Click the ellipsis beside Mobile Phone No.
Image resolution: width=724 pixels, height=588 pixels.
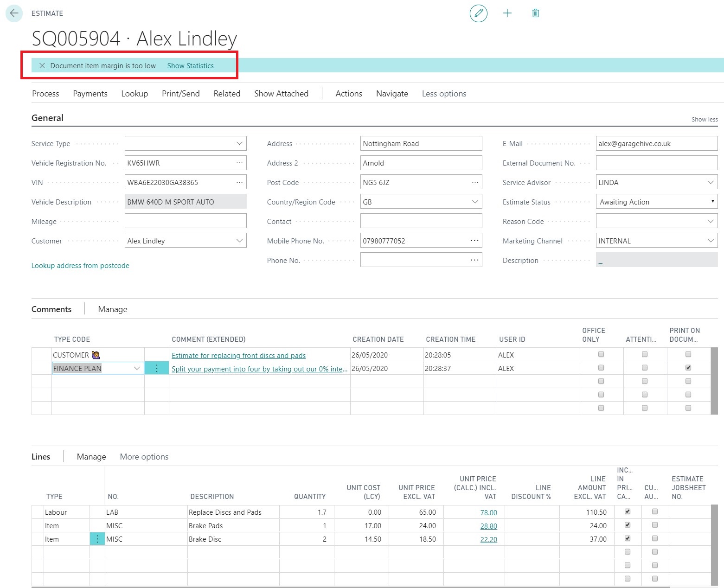474,241
